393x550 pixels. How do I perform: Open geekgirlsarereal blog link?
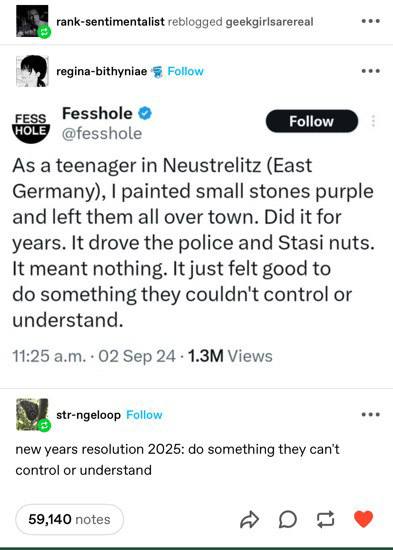pyautogui.click(x=269, y=22)
